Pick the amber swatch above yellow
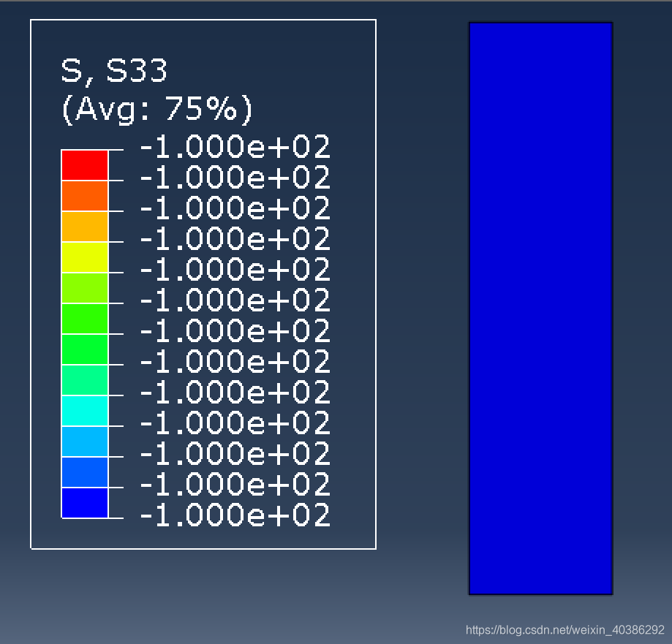 [85, 227]
